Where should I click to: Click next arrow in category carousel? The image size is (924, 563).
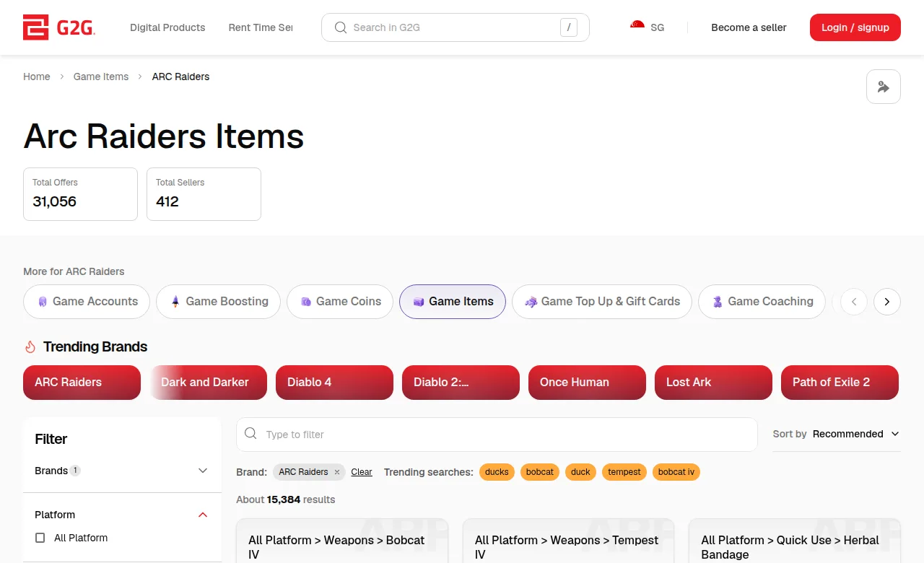[x=887, y=302]
